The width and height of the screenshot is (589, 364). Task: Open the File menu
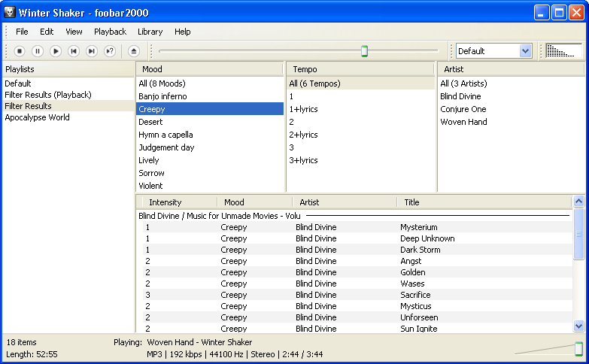(22, 32)
